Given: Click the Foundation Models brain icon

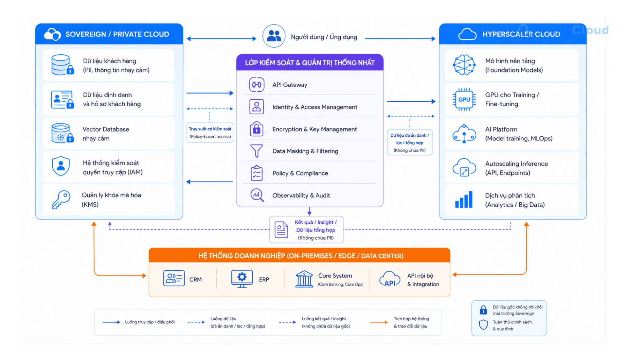Looking at the screenshot, I should (x=464, y=65).
